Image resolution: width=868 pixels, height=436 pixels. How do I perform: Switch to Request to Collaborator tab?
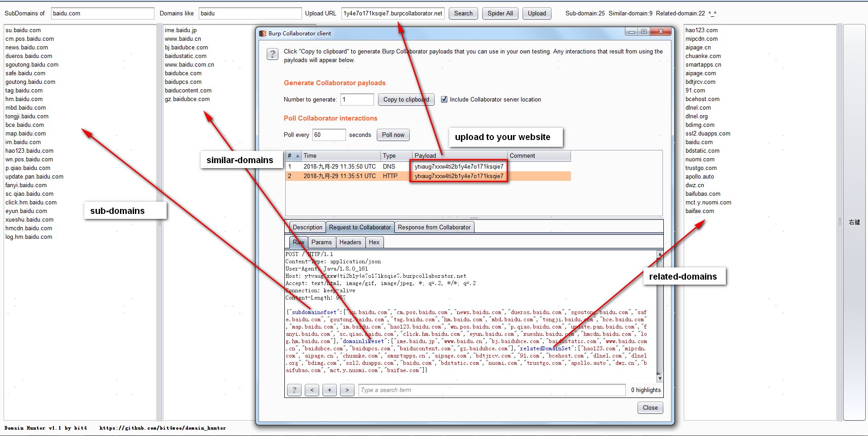click(360, 227)
